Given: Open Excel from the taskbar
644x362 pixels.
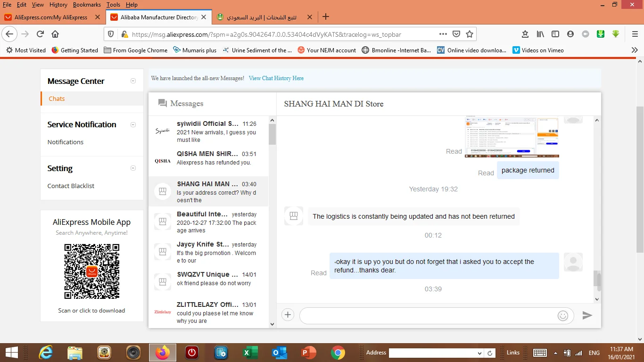Looking at the screenshot, I should (x=250, y=353).
